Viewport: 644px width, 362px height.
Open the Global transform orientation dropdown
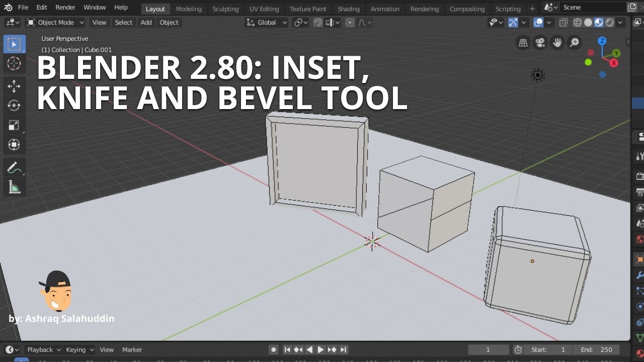click(x=267, y=23)
